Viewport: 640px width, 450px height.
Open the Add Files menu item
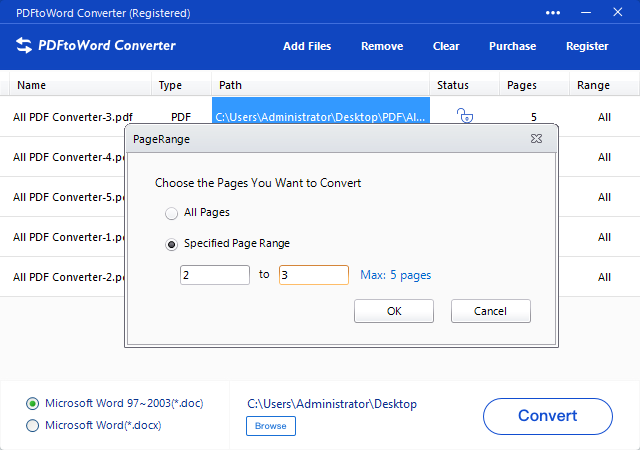307,46
